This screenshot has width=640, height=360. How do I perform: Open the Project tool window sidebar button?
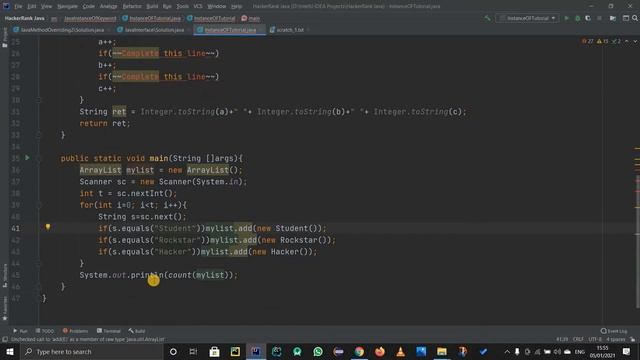tap(4, 38)
